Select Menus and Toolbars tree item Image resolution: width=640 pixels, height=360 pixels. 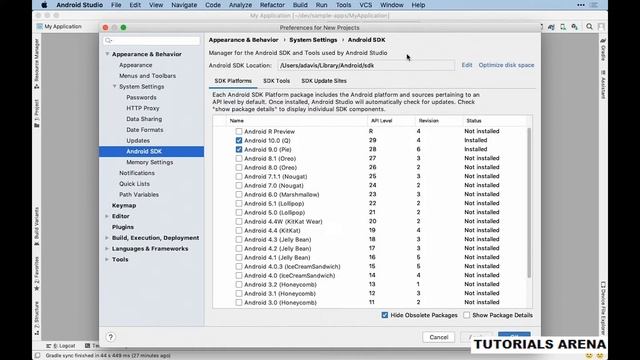click(147, 76)
